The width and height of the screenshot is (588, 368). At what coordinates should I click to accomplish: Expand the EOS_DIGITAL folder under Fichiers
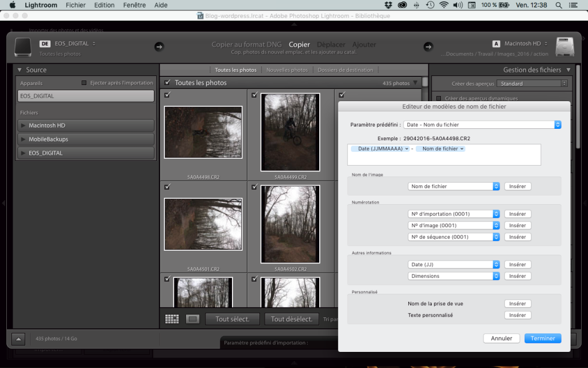point(23,153)
